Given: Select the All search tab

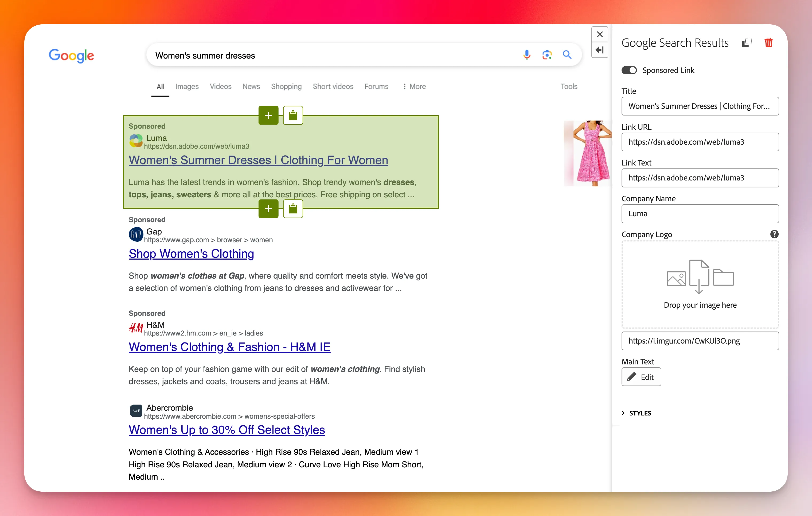Looking at the screenshot, I should 160,87.
